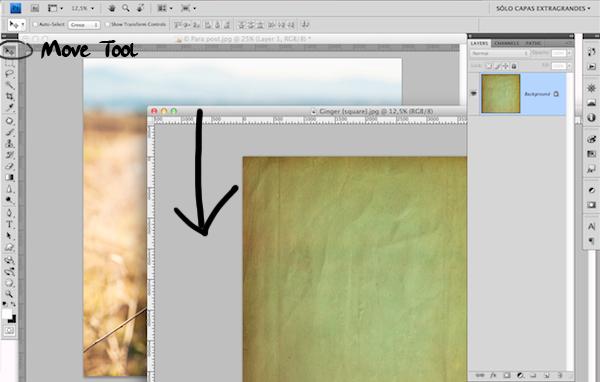Screen dimensions: 600x382
Task: Select the Type tool
Action: 10,225
